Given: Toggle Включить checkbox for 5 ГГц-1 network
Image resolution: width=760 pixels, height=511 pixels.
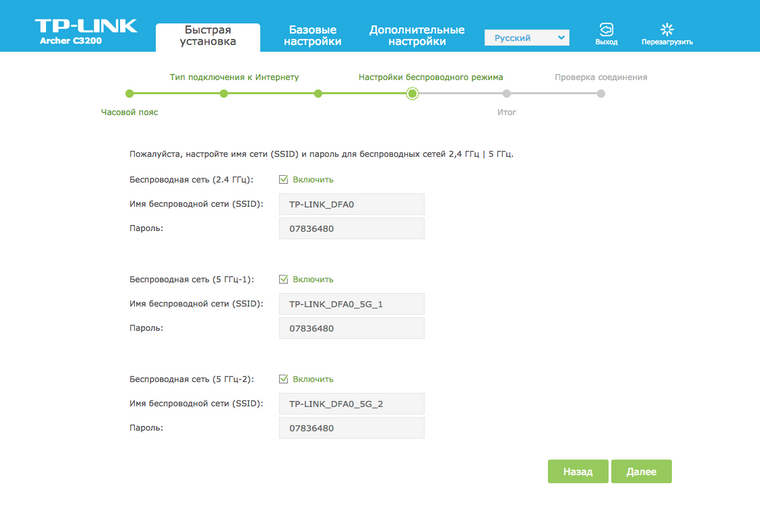Looking at the screenshot, I should coord(284,279).
